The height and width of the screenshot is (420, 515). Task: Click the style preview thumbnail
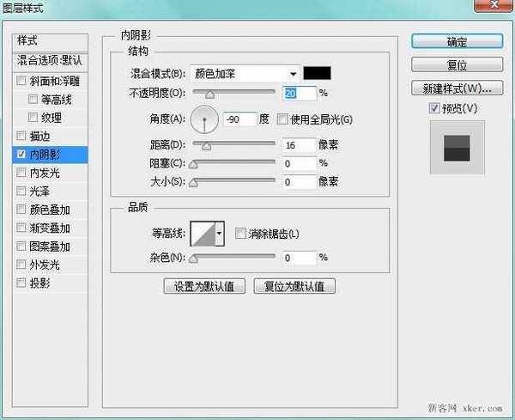coord(457,148)
